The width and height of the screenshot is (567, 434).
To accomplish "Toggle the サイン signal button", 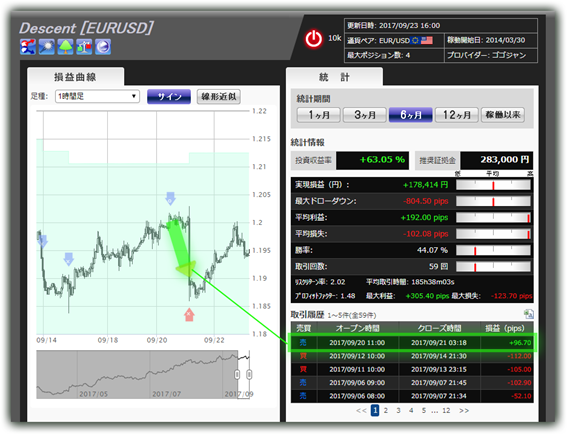I will coord(169,97).
